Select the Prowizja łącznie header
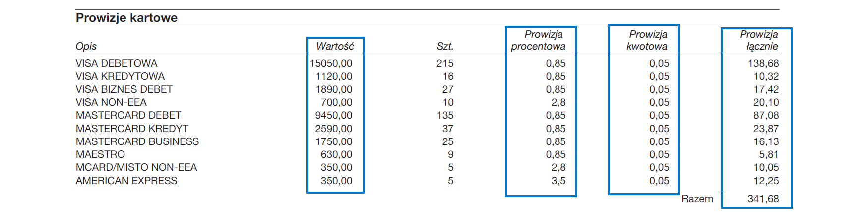 [x=758, y=40]
